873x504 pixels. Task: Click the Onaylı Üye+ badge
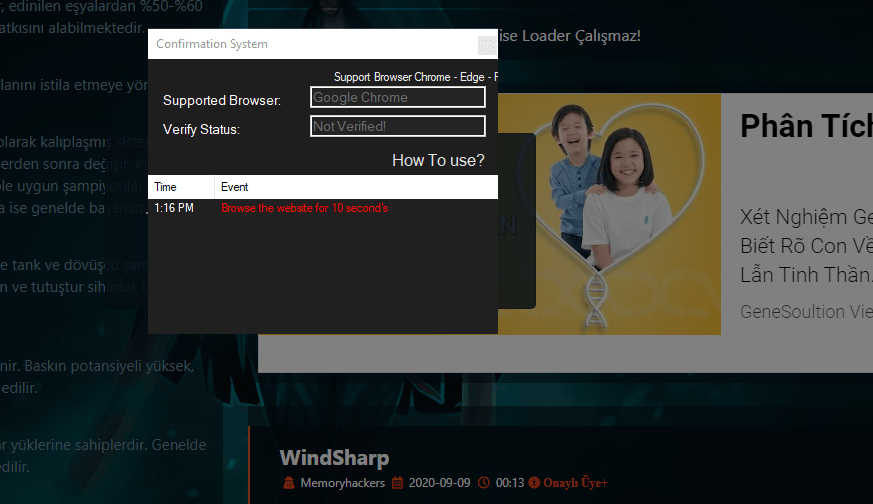568,482
